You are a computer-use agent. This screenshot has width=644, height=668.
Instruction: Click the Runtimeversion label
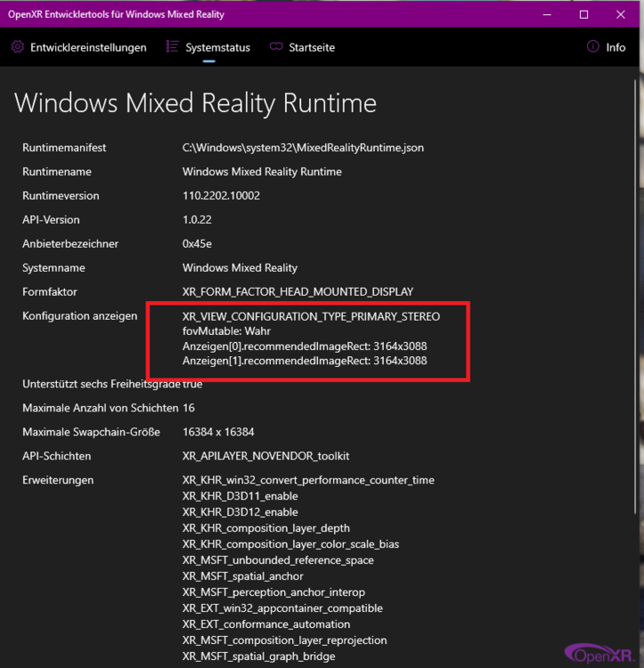point(61,196)
